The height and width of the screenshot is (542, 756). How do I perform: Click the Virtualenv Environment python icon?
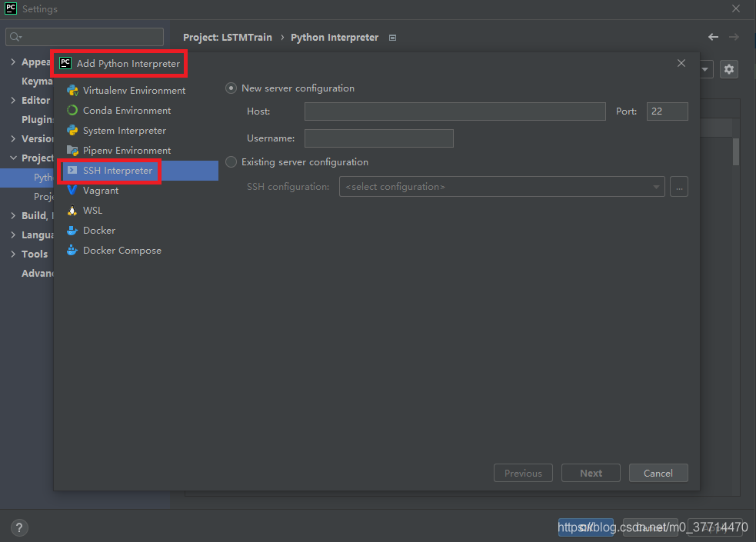(72, 91)
